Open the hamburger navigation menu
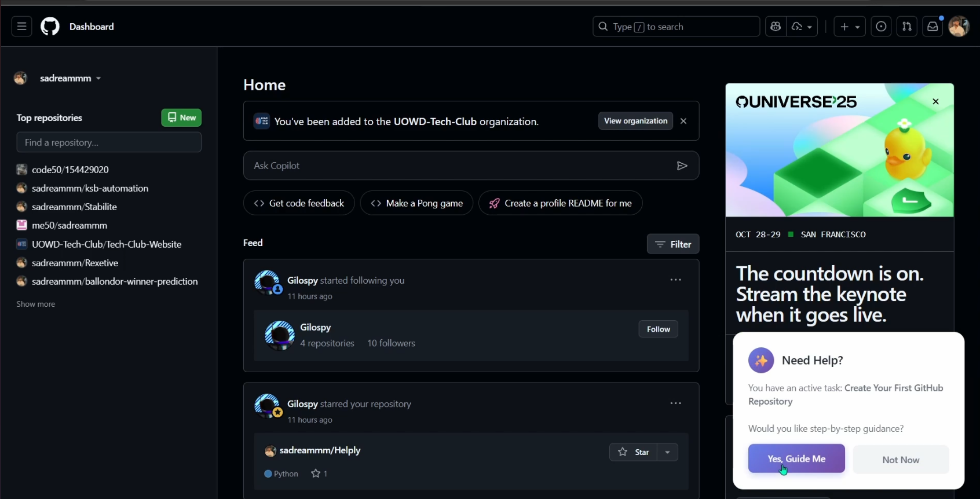This screenshot has height=499, width=980. point(22,27)
